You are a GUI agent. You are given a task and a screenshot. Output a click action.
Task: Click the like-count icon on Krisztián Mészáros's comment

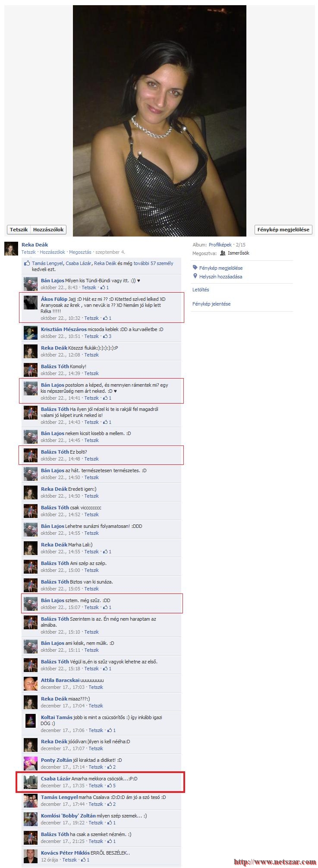point(105,336)
